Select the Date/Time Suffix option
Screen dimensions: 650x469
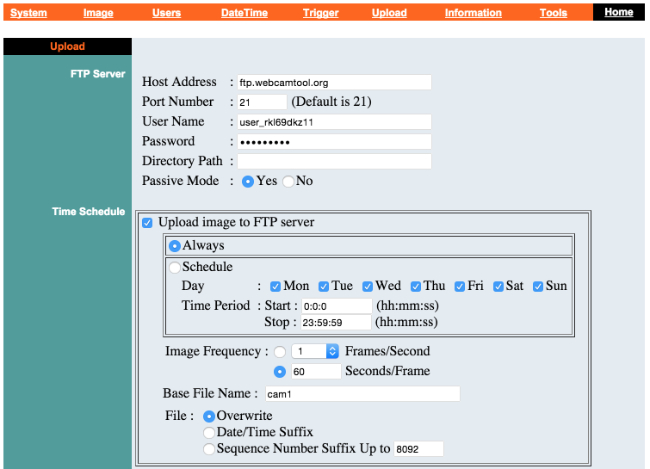pos(209,433)
